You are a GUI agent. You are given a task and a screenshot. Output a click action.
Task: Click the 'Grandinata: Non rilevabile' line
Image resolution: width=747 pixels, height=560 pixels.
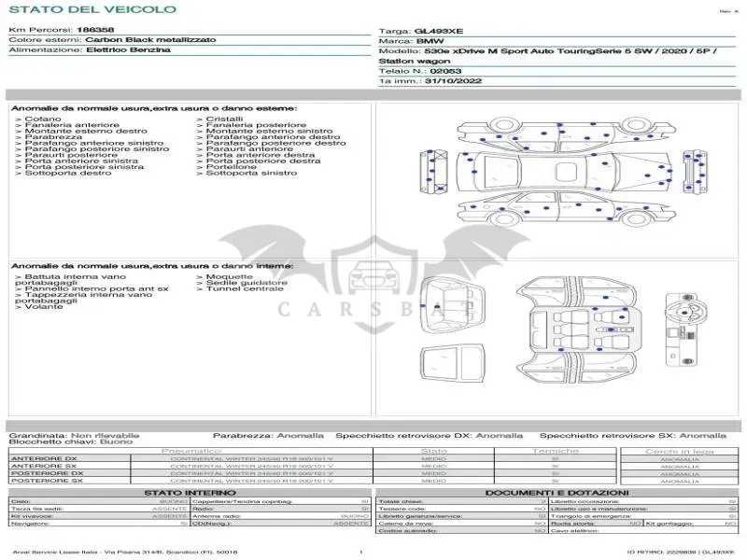point(75,436)
